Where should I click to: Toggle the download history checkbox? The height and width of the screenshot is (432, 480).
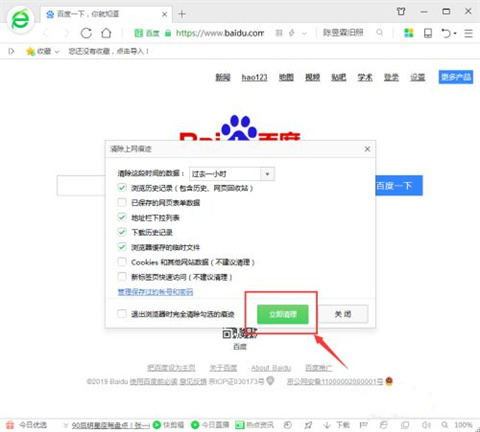tap(122, 232)
